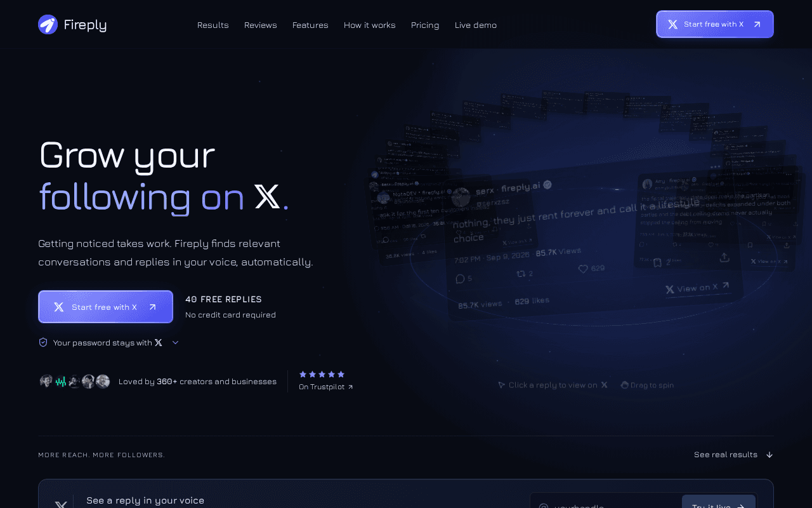Click the heart icon showing 629 likes
This screenshot has height=508, width=812.
(x=583, y=269)
